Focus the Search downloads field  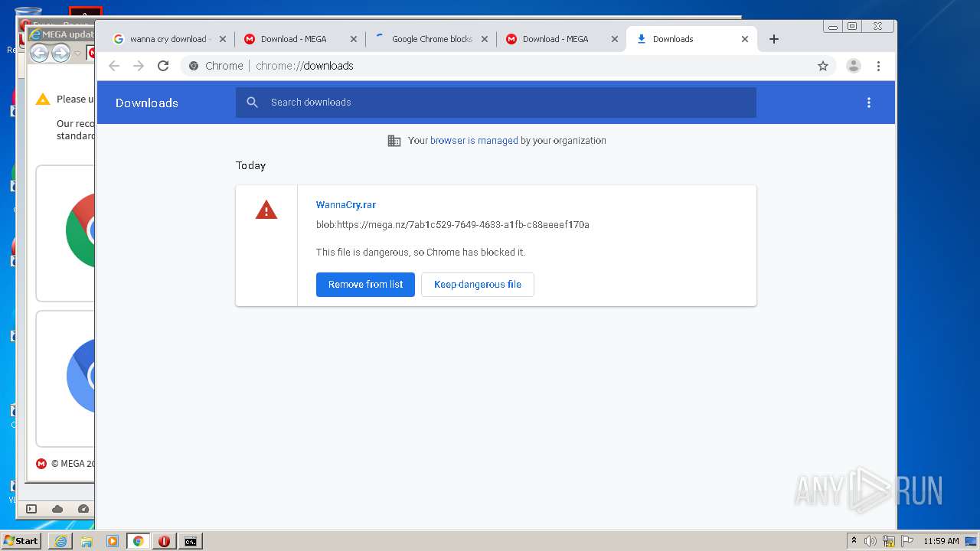click(495, 103)
